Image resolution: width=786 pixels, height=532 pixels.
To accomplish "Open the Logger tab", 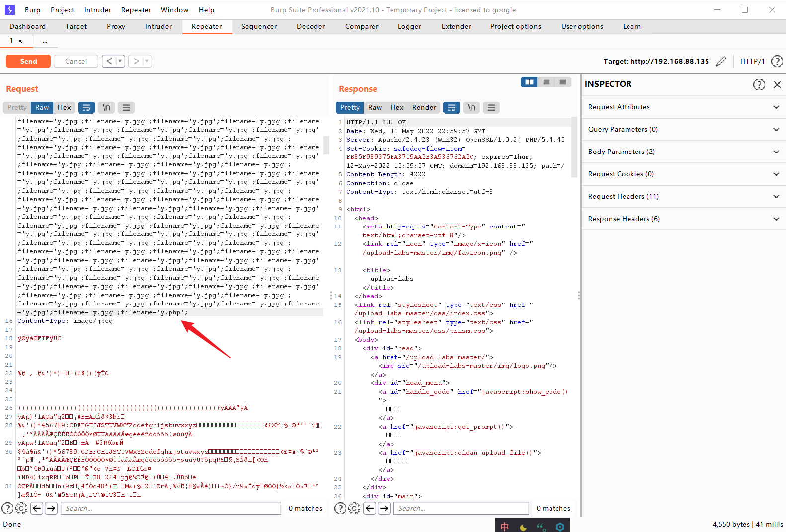I will (x=409, y=26).
